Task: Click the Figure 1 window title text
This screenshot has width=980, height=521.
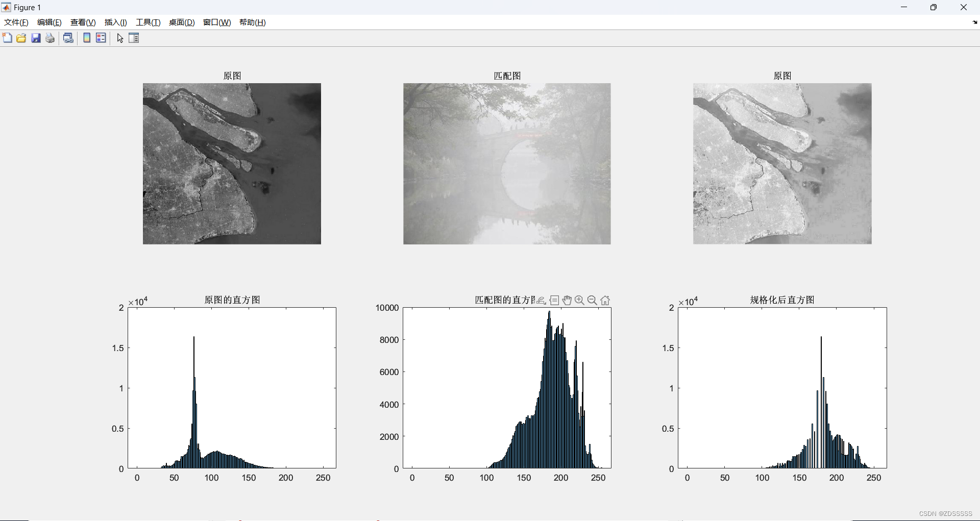Action: coord(27,7)
